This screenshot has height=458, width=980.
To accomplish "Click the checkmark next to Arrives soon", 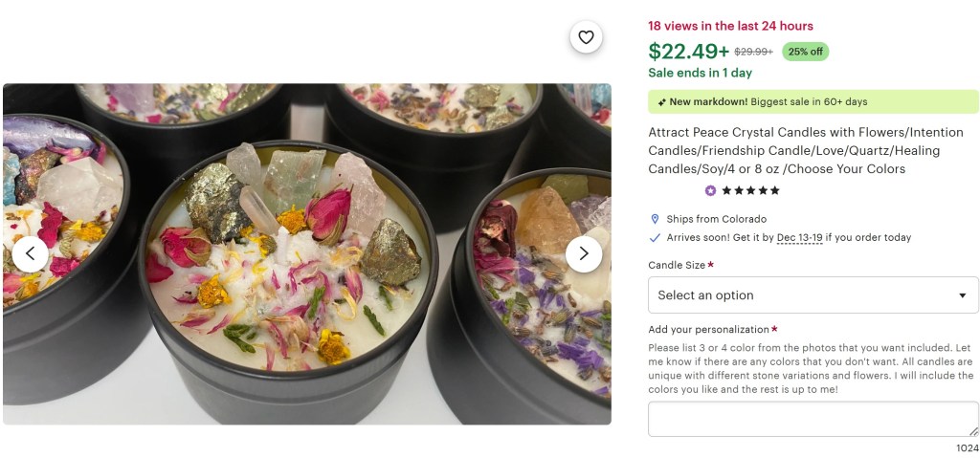I will pyautogui.click(x=655, y=237).
